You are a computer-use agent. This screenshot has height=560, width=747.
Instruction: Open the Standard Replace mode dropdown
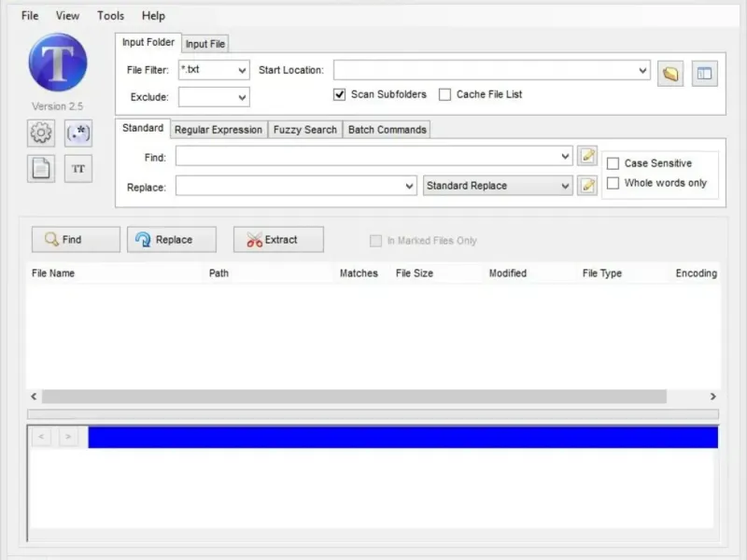pos(498,186)
